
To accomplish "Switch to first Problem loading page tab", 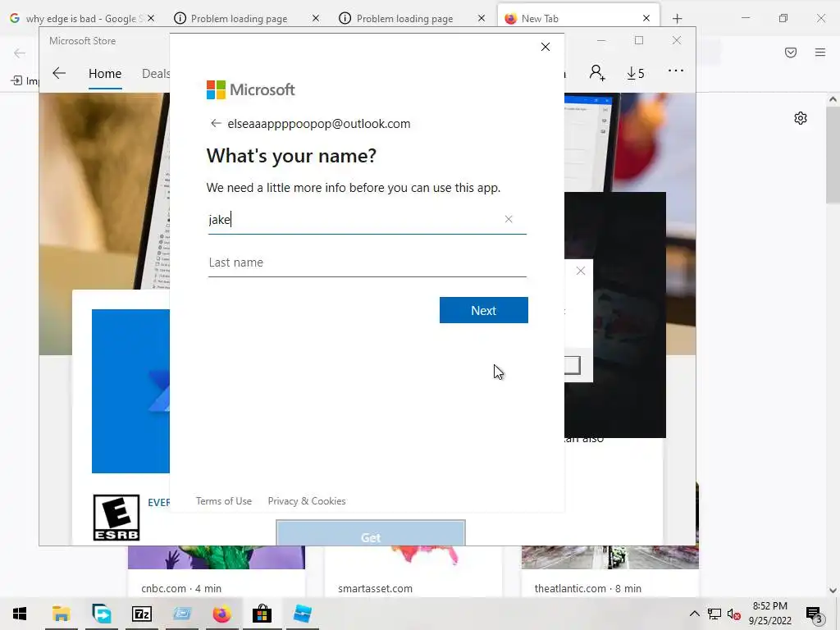I will 239,19.
